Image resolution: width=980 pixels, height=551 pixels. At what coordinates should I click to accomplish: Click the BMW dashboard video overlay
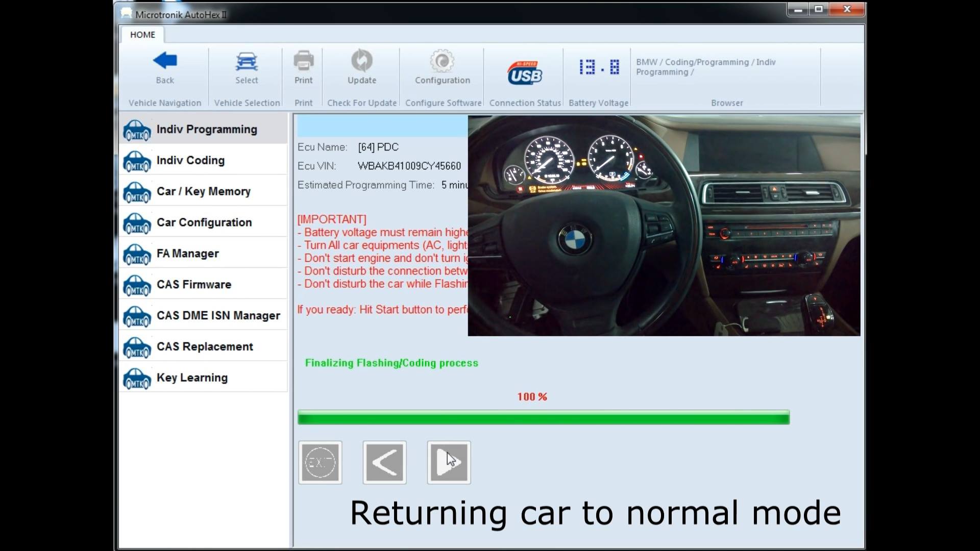pos(664,226)
